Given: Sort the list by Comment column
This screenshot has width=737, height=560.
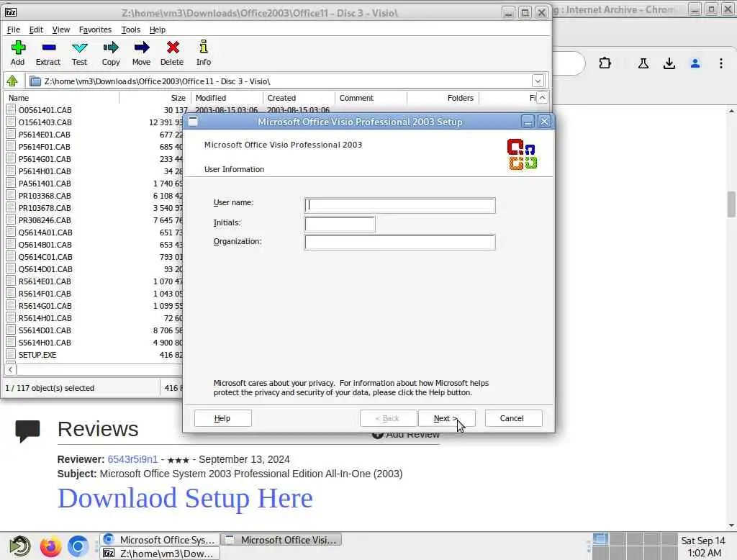Looking at the screenshot, I should pyautogui.click(x=371, y=98).
